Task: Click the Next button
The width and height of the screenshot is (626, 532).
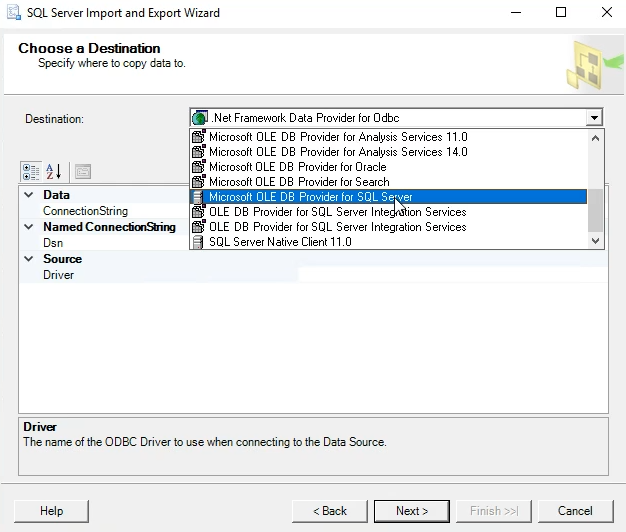Action: pos(412,511)
